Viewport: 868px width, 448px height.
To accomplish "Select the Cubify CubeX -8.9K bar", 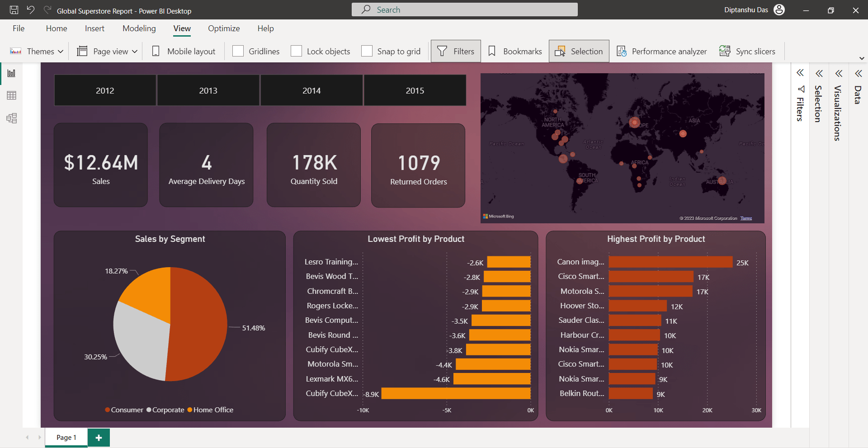I will [x=456, y=394].
